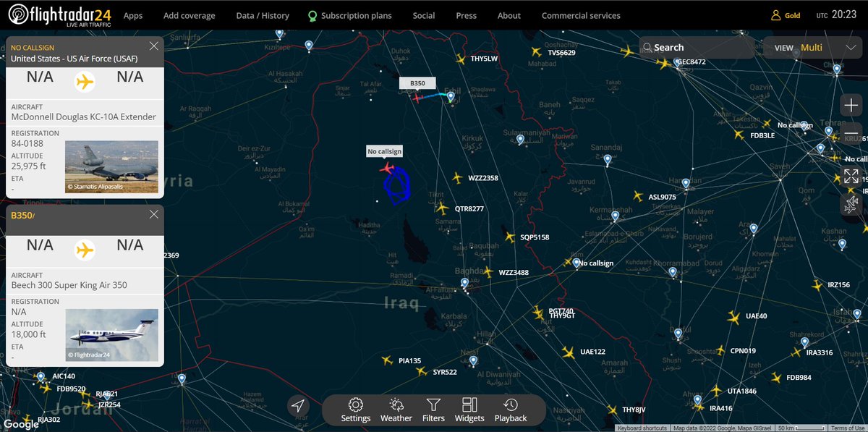Open Commercial services menu
The height and width of the screenshot is (432, 868).
pos(581,15)
